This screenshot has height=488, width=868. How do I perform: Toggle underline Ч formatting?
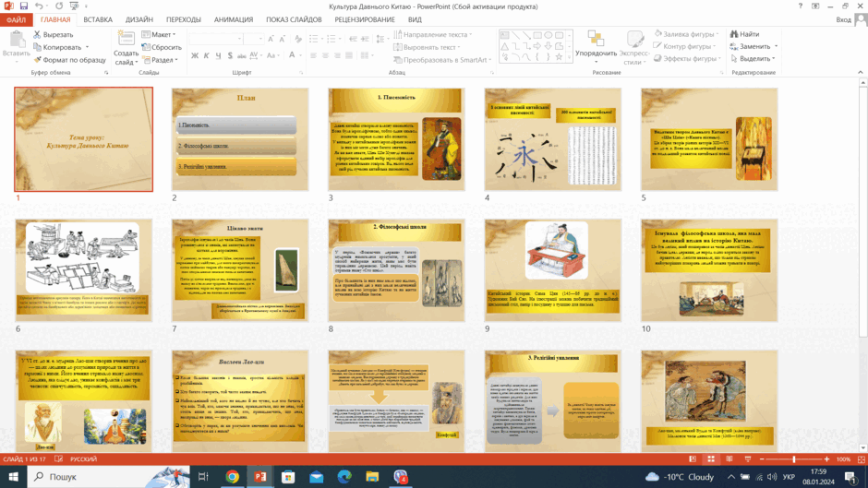(218, 55)
